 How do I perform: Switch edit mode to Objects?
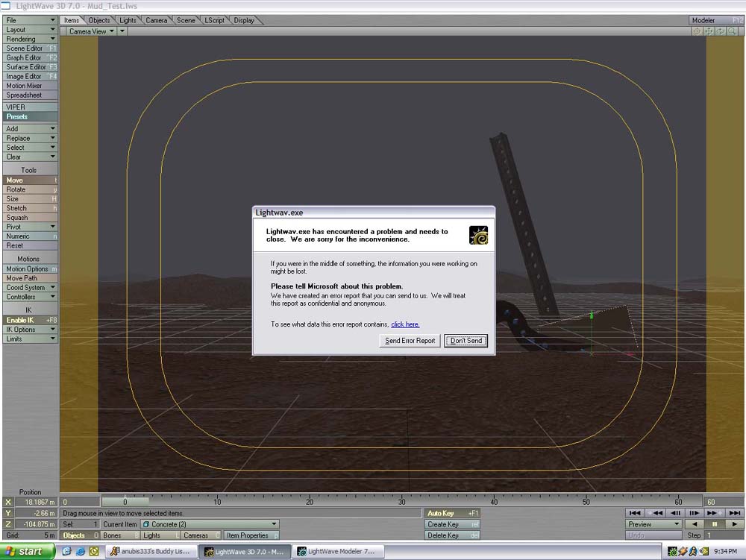click(80, 535)
